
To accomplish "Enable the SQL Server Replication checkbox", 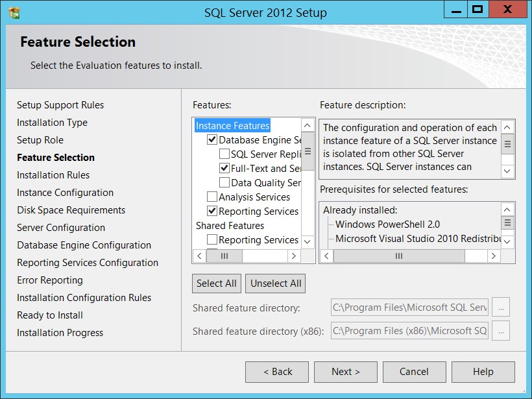I will (x=224, y=154).
